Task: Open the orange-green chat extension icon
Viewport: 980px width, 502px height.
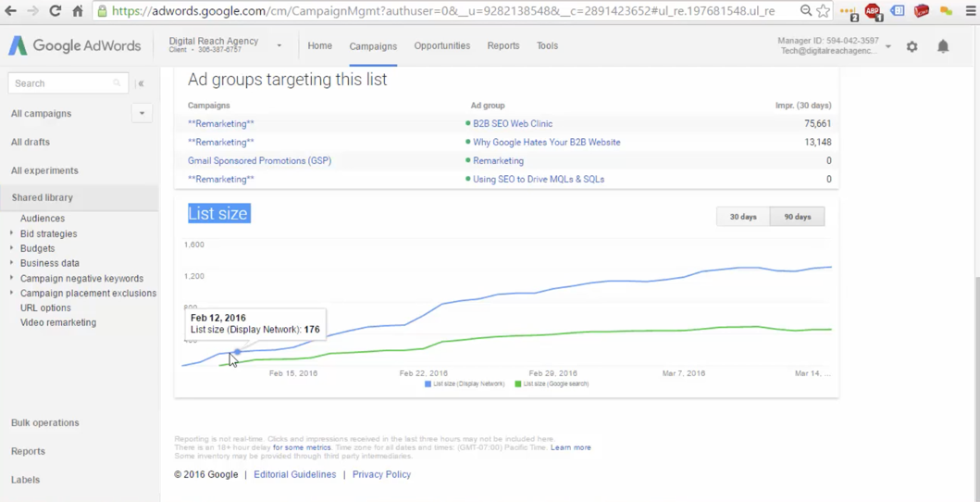Action: tap(946, 10)
